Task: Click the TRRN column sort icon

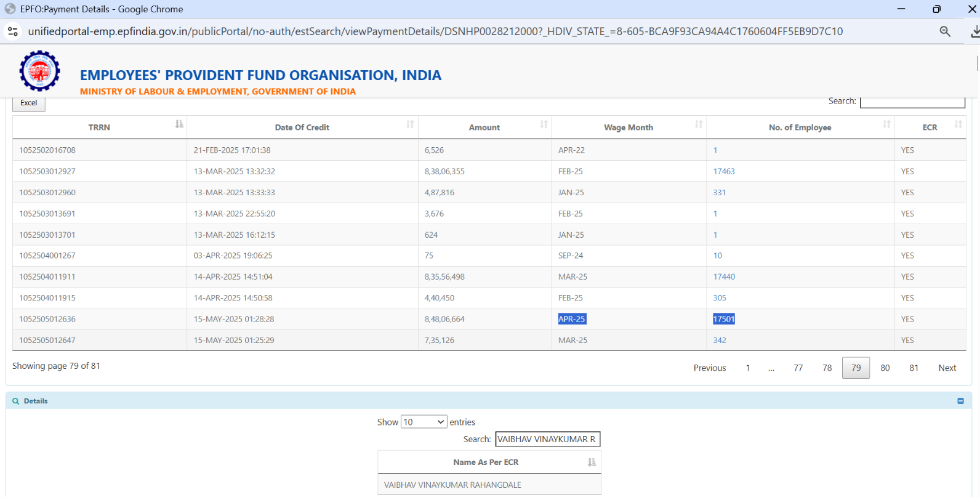Action: (179, 124)
